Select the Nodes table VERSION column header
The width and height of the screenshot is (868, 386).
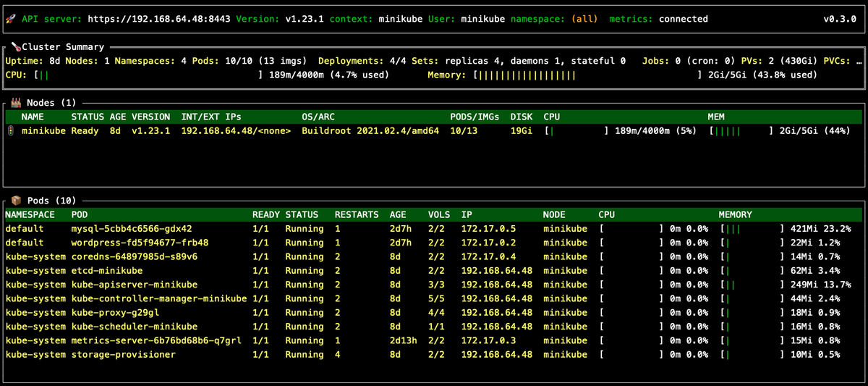coord(151,117)
